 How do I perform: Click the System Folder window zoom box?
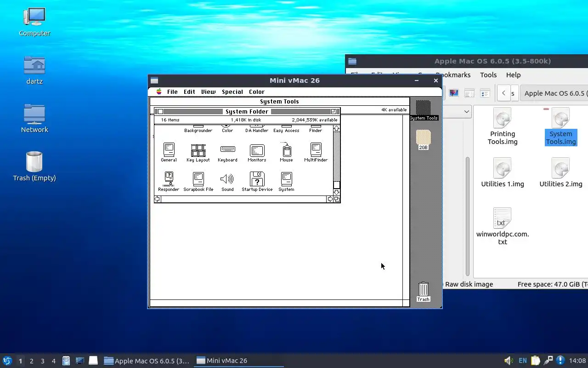pyautogui.click(x=334, y=111)
